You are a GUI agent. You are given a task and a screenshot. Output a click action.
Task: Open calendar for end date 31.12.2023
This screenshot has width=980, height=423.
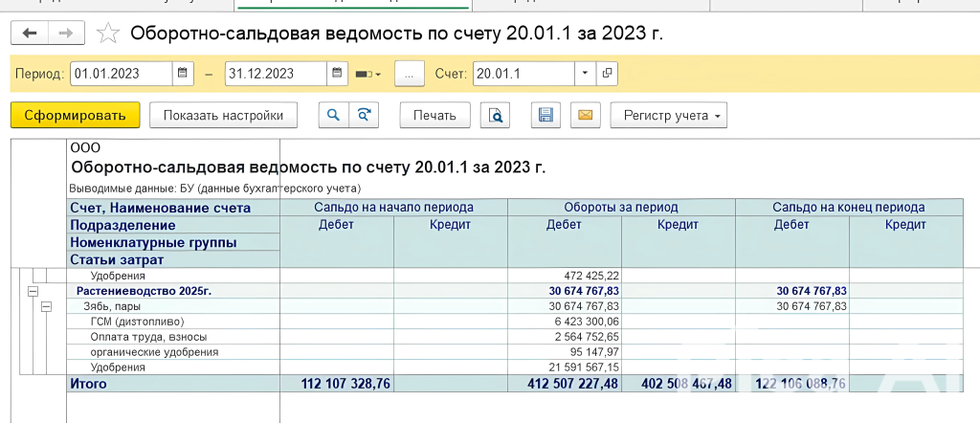(x=336, y=74)
